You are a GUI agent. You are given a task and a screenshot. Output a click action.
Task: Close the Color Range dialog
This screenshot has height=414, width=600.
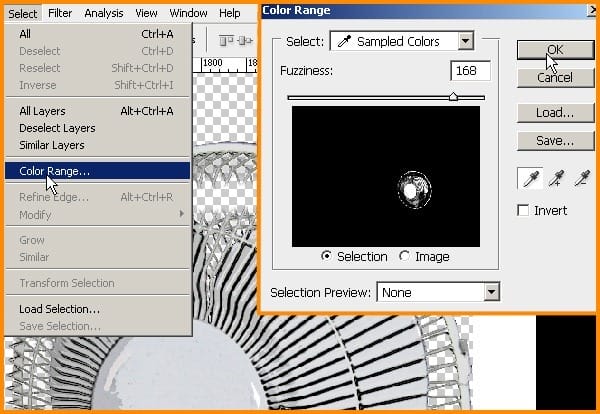(x=592, y=10)
